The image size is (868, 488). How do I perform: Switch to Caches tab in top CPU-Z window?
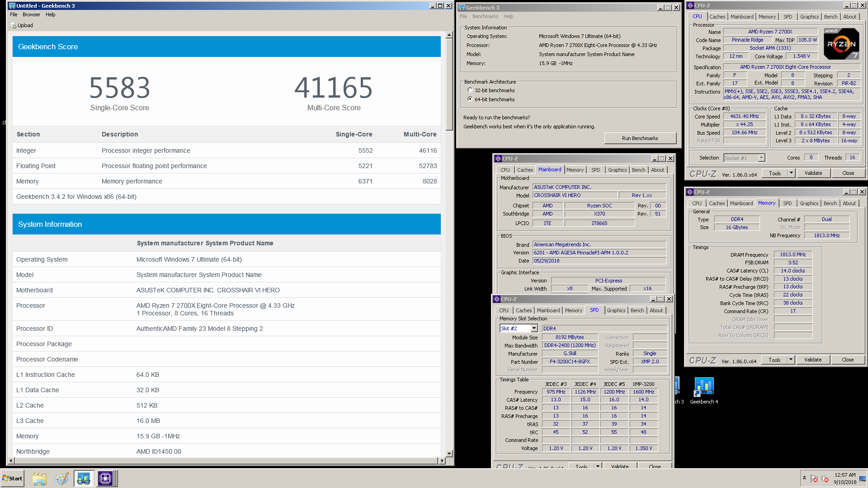point(717,17)
